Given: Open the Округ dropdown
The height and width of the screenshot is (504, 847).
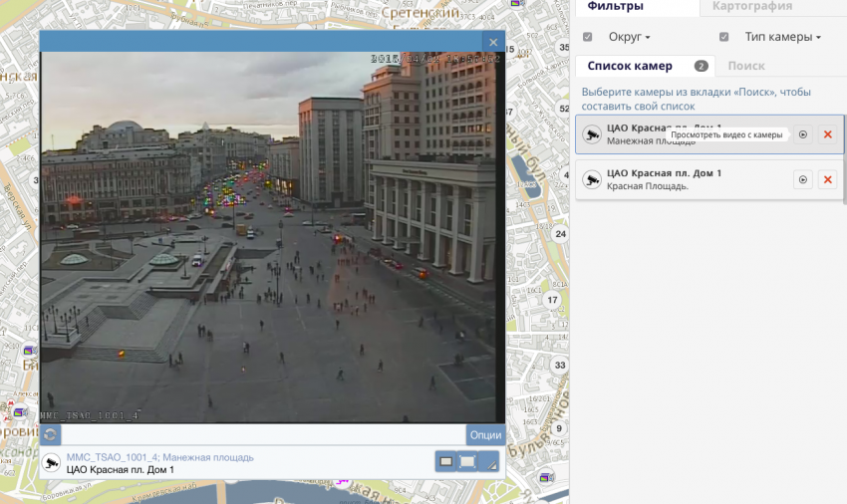Looking at the screenshot, I should pos(630,37).
